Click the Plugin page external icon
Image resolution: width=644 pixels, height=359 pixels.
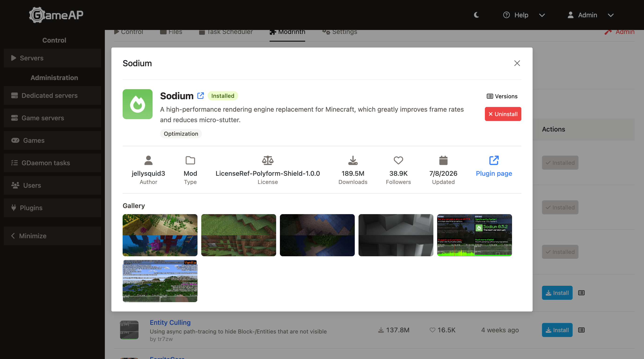pos(494,161)
